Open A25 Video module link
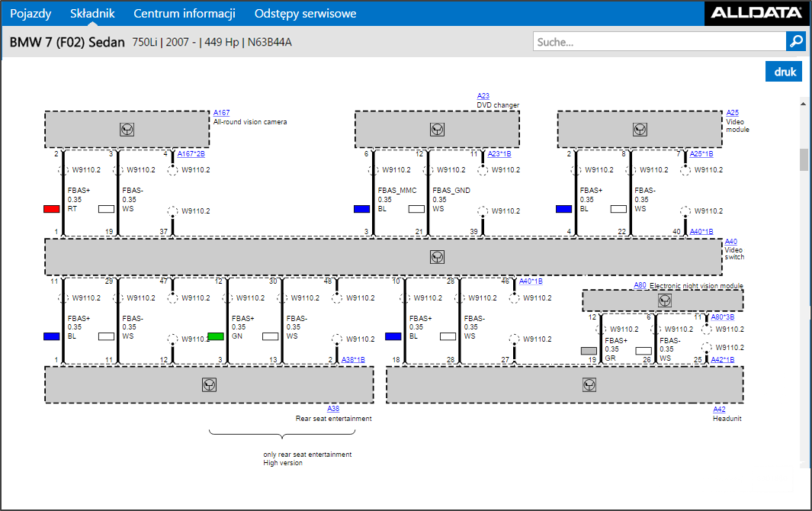This screenshot has height=511, width=812. pos(732,112)
